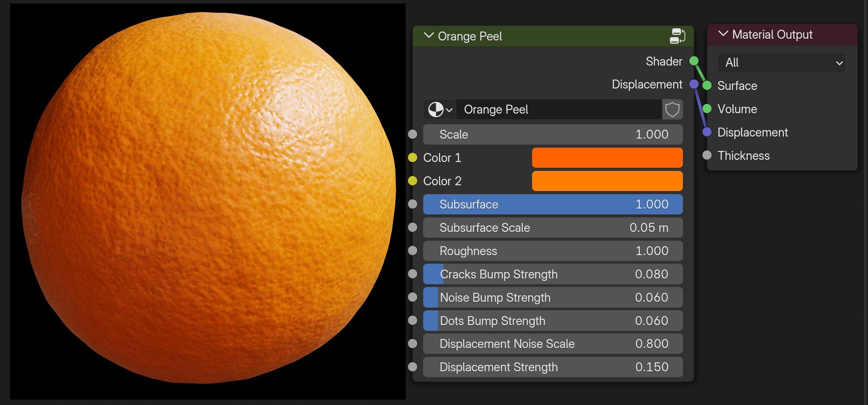Click the Displacement Strength value field
The height and width of the screenshot is (405, 868).
(x=553, y=367)
